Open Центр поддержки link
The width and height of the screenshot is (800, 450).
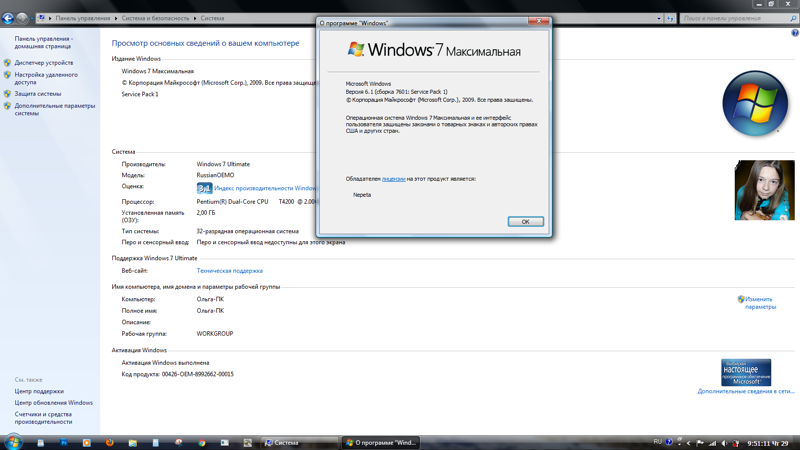coord(39,391)
